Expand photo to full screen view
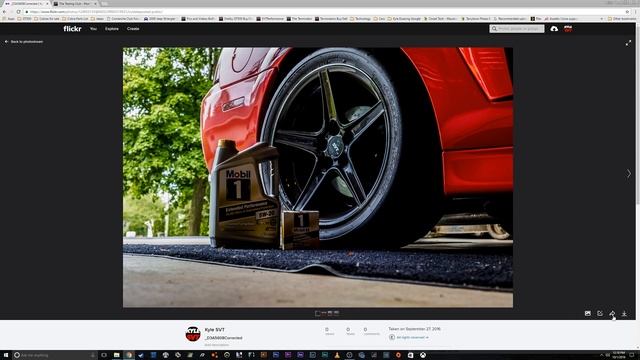Viewport: 640px width, 360px height. (629, 43)
